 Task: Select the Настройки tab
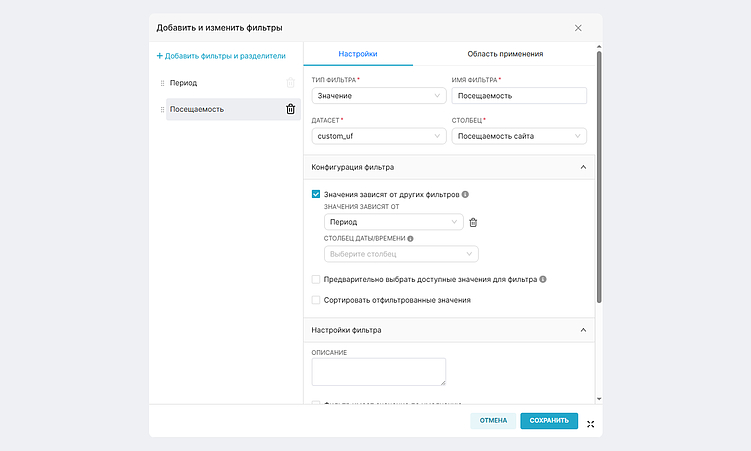tap(358, 54)
